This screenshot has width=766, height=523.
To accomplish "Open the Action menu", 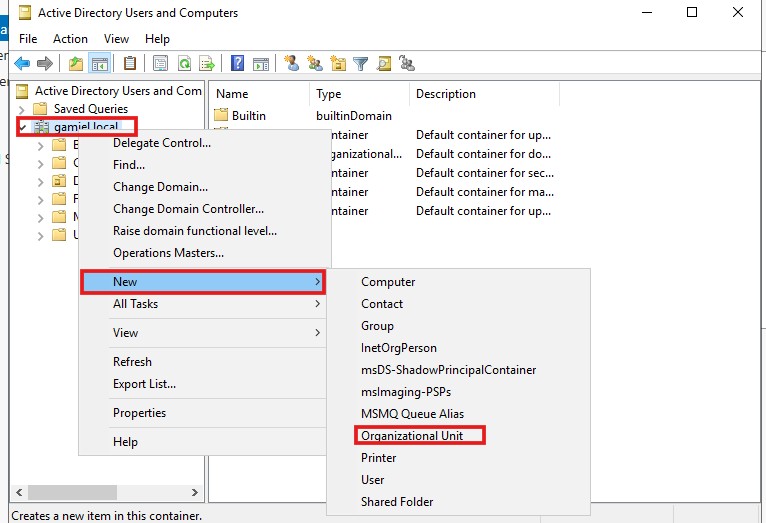I will click(x=70, y=39).
